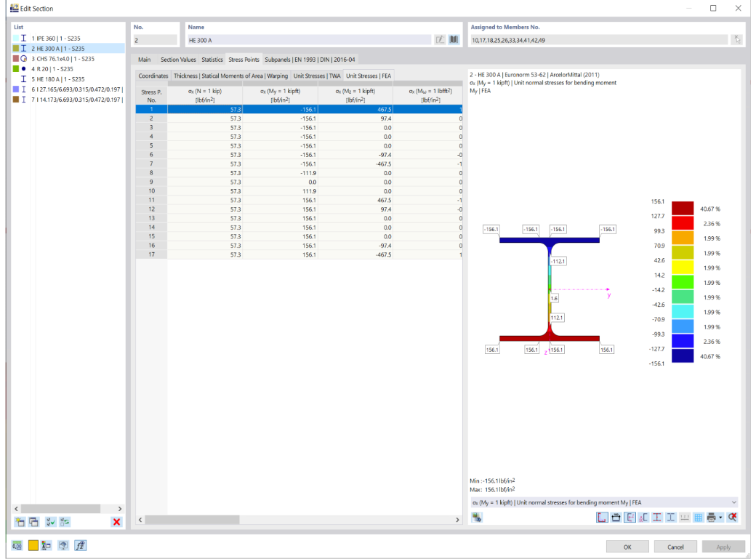Toggle stress points display icon

(x=656, y=518)
